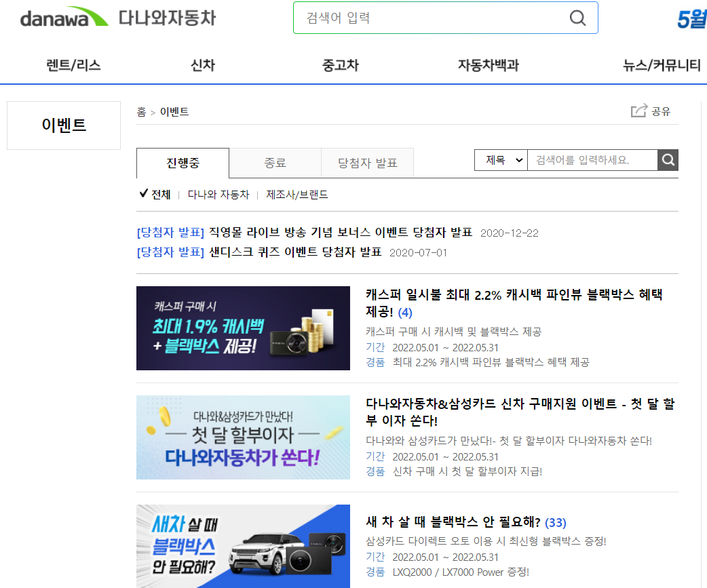Click the 새차 살 때 블랙박스 banner image

[243, 546]
